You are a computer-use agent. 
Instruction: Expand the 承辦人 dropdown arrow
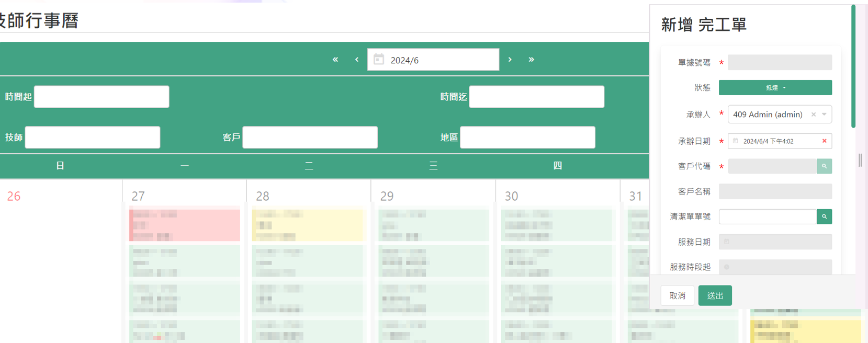pyautogui.click(x=825, y=115)
